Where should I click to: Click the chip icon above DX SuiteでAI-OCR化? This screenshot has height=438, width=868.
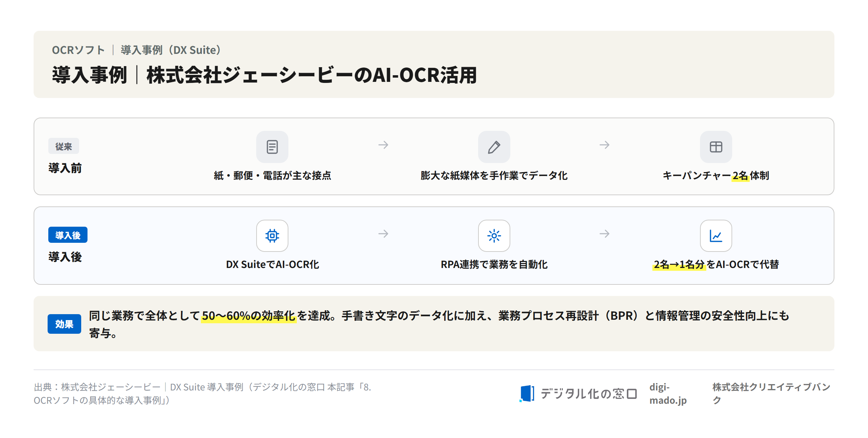[x=272, y=236]
